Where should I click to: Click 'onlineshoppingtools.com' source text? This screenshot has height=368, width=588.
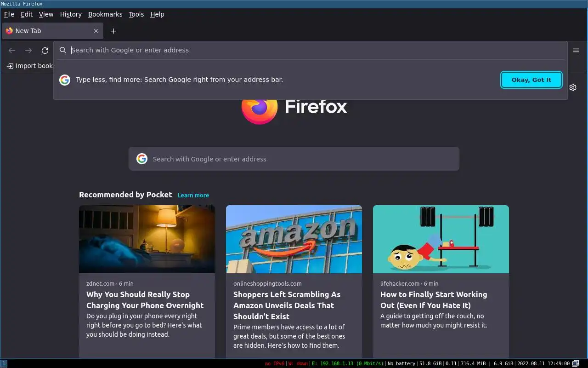[x=267, y=283]
